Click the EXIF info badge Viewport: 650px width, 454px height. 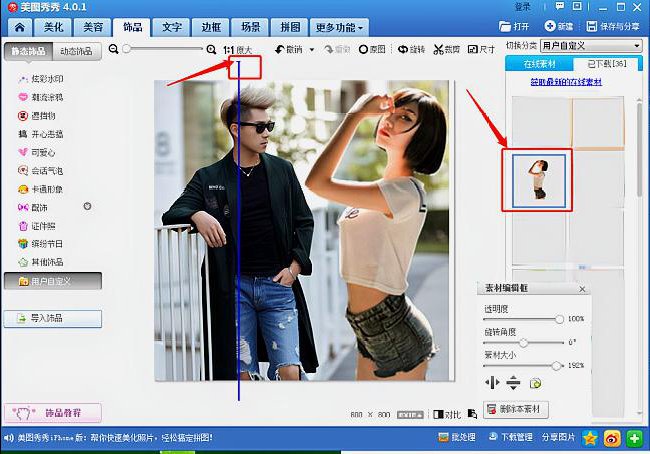pyautogui.click(x=410, y=415)
